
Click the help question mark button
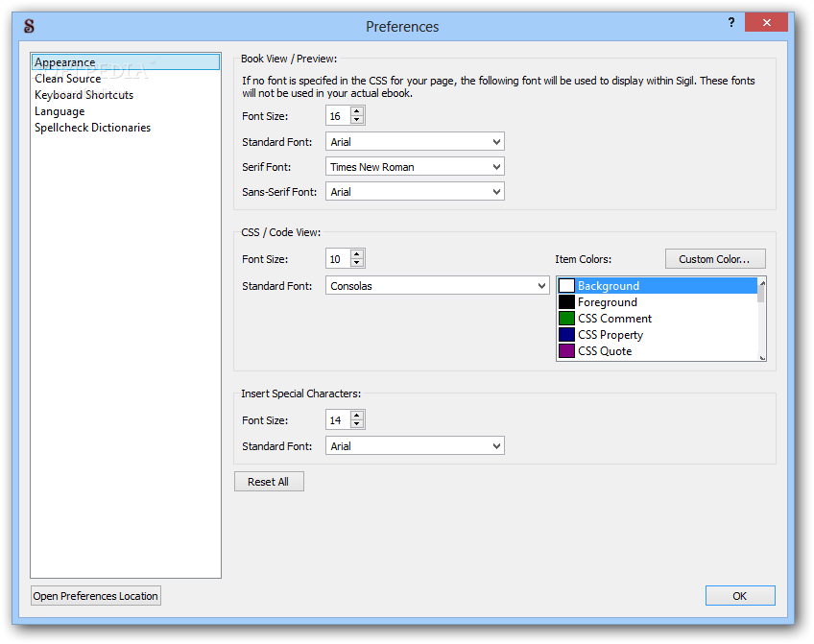coord(730,22)
